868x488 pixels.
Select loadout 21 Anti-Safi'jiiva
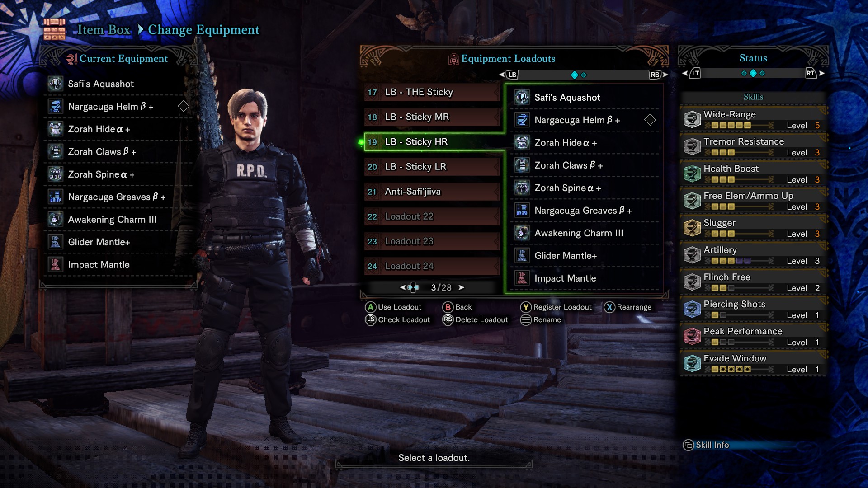(432, 192)
